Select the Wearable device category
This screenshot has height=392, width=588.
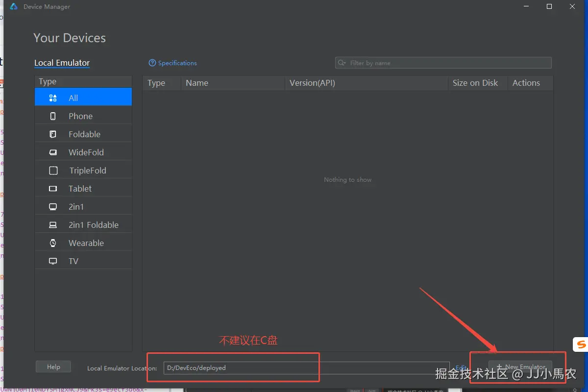coord(83,243)
